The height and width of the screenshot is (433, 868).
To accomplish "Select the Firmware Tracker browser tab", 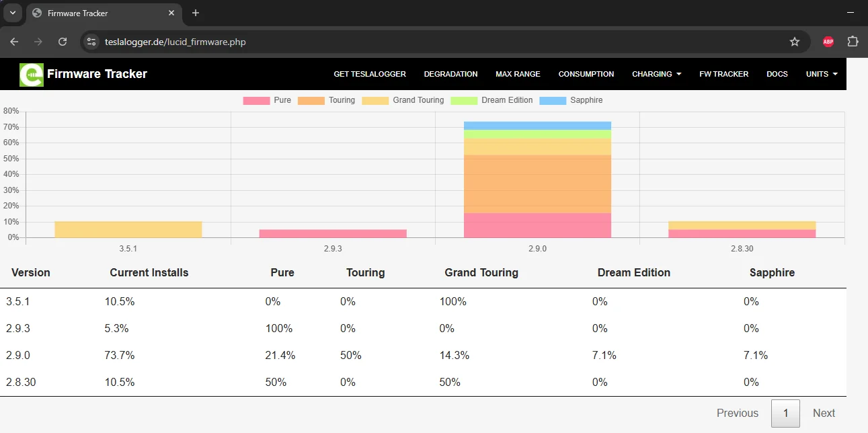I will coord(104,13).
